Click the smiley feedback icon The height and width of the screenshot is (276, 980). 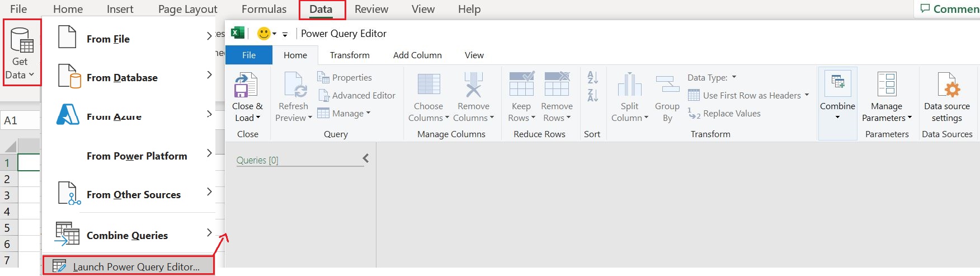point(263,34)
